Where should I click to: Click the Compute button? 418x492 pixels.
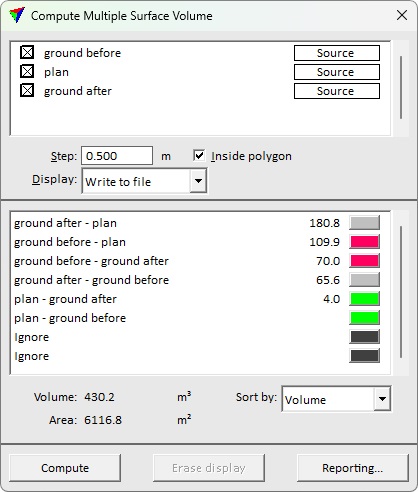(x=65, y=468)
